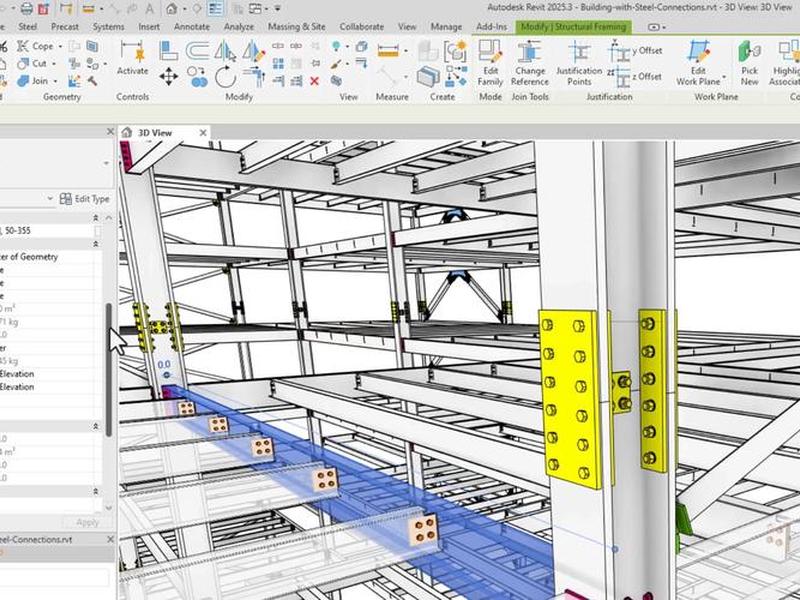The width and height of the screenshot is (800, 600).
Task: Select the Copy tool icon
Action: (197, 78)
